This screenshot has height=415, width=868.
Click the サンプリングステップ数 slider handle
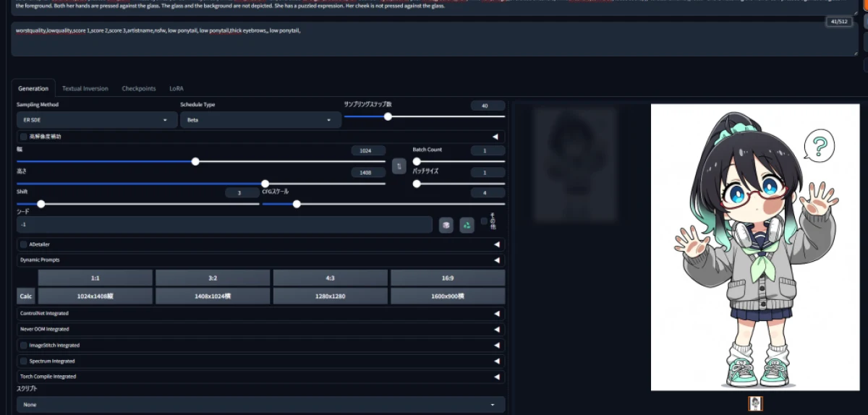point(388,116)
